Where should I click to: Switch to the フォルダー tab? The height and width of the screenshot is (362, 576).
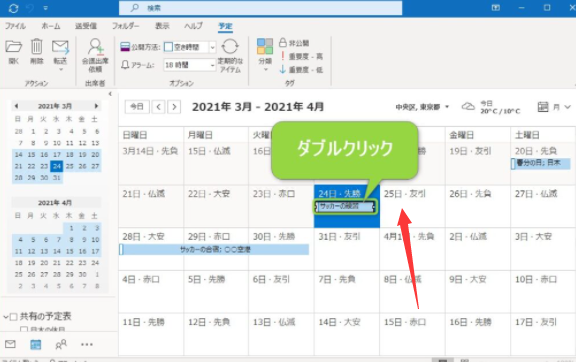pyautogui.click(x=126, y=26)
